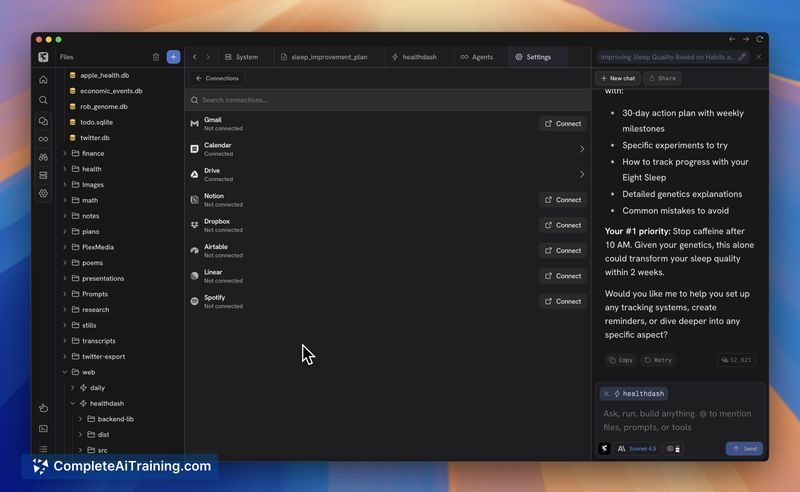Connect the Notion integration

563,200
